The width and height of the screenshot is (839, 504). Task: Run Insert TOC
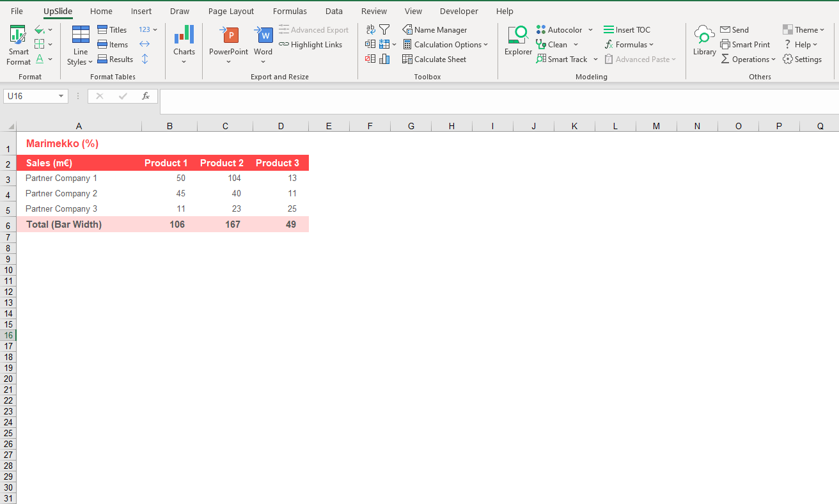[627, 29]
